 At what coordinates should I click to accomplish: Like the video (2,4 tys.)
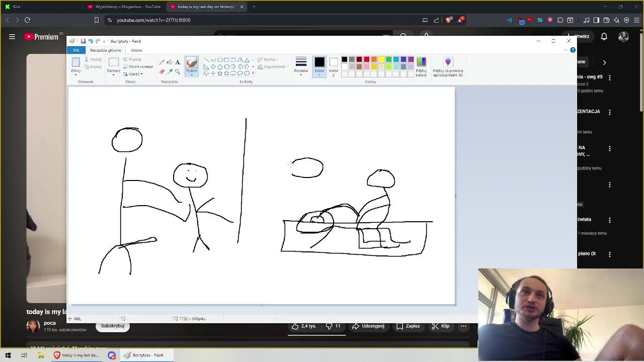(x=304, y=326)
